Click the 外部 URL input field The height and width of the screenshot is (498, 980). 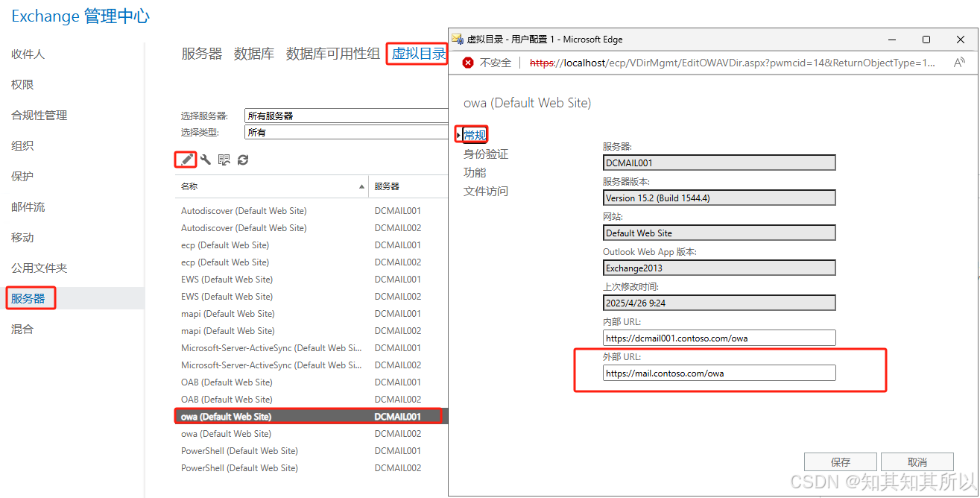click(719, 373)
